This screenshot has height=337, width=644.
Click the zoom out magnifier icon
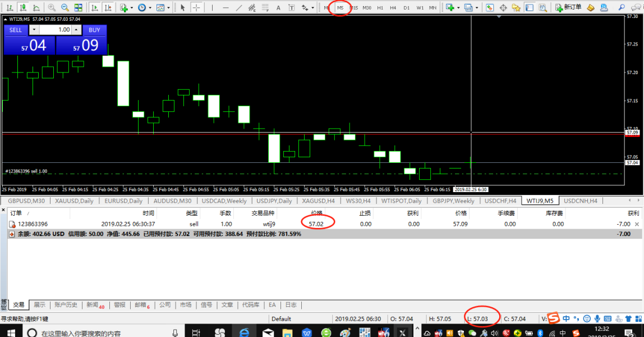coord(65,8)
